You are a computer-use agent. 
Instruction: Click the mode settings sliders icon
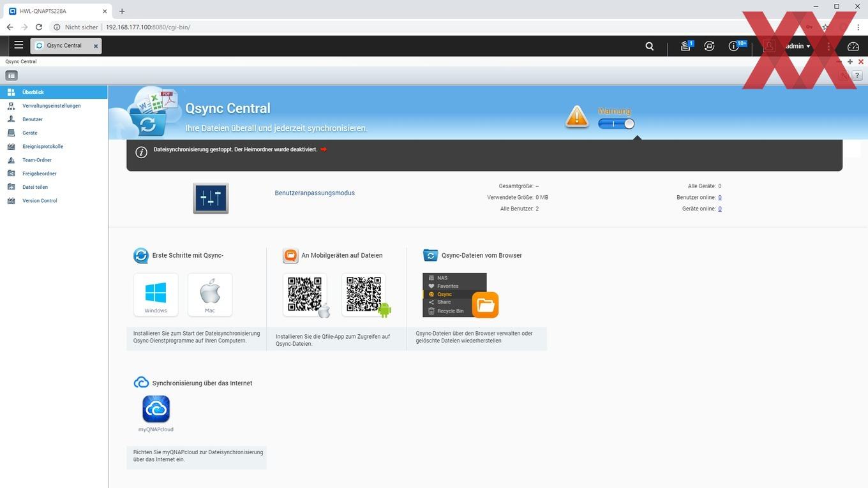(x=211, y=198)
